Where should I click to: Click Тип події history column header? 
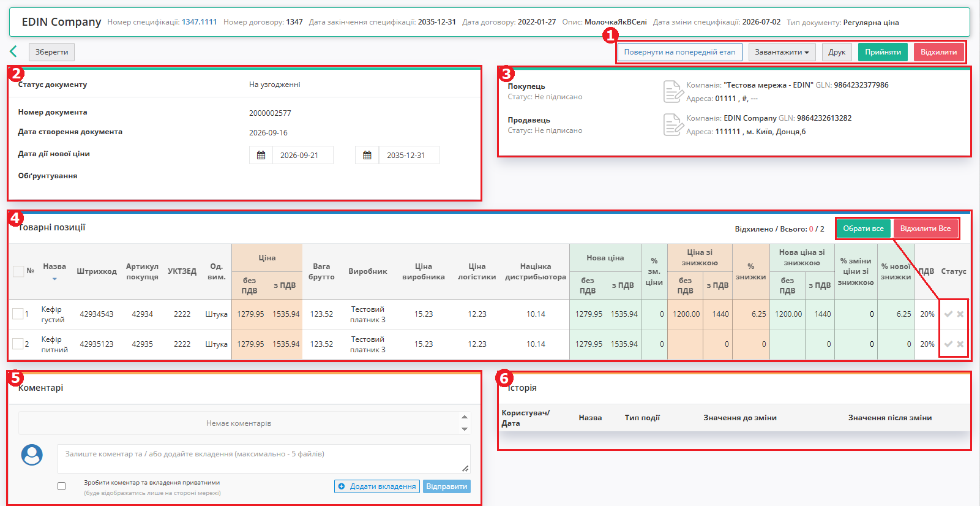[642, 418]
